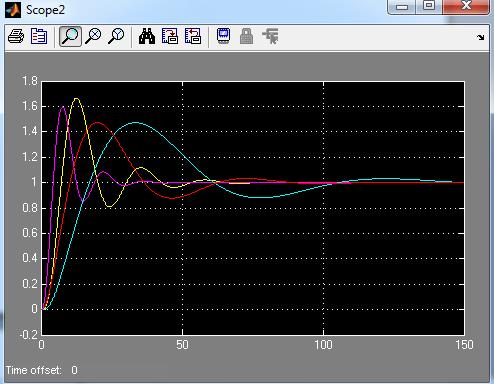Click the Scope2 window title text
Viewport: 494px width, 384px height.
click(45, 10)
